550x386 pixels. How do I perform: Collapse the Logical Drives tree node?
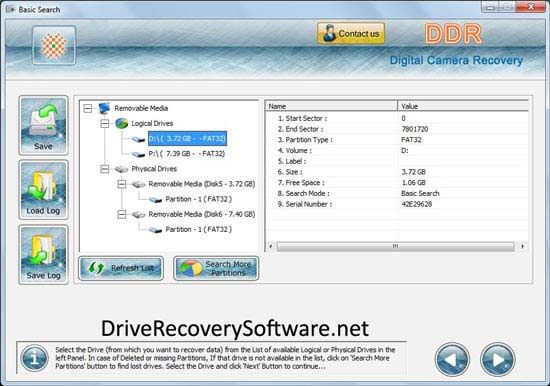click(x=105, y=123)
